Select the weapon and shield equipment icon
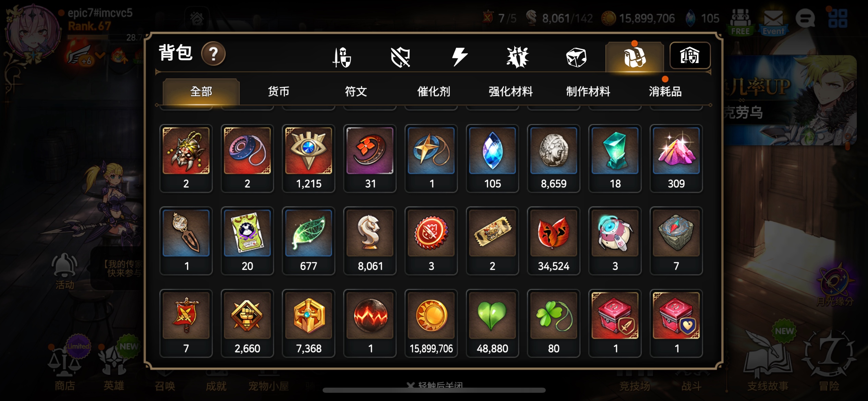This screenshot has width=868, height=401. pos(342,57)
